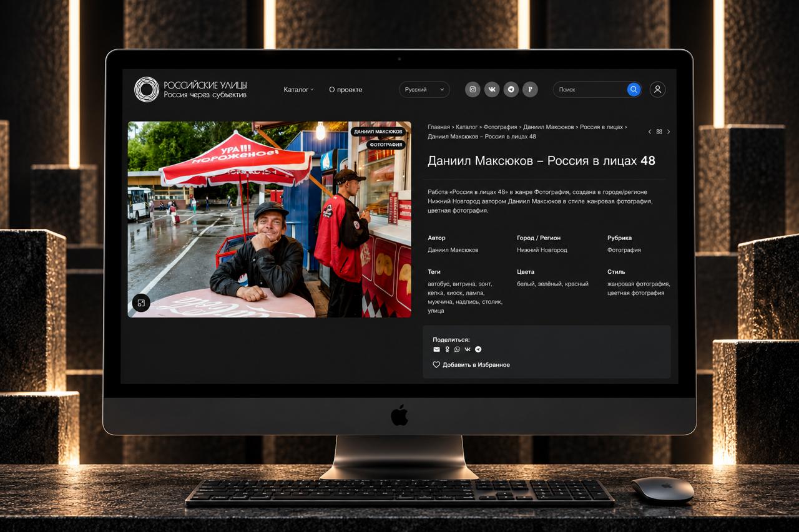This screenshot has height=532, width=799.
Task: Click the main street photograph
Action: 269,219
